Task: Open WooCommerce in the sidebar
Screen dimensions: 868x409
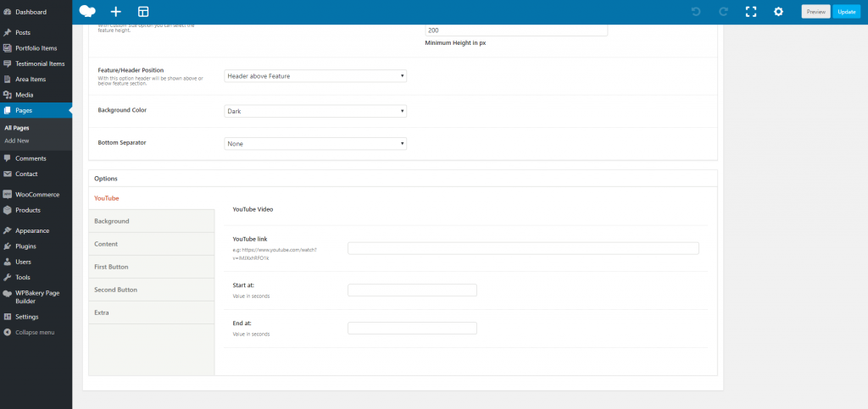Action: pyautogui.click(x=34, y=194)
